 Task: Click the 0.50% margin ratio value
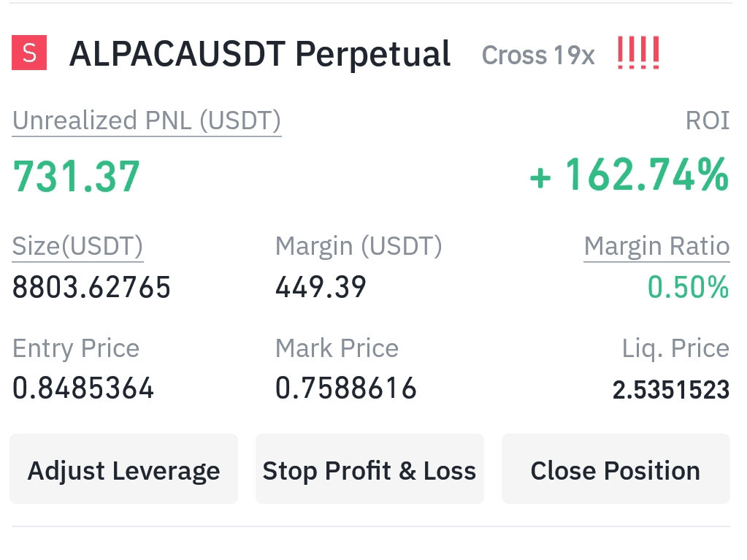(x=688, y=288)
